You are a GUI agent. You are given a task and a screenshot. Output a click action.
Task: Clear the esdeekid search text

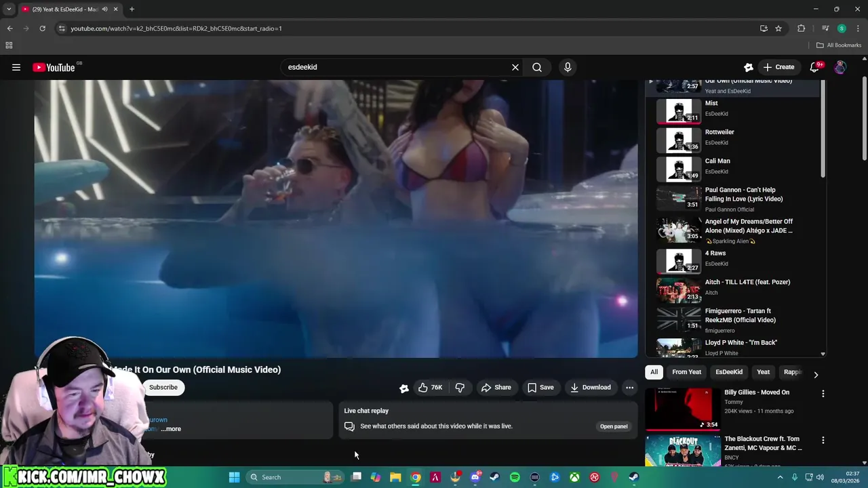tap(515, 67)
